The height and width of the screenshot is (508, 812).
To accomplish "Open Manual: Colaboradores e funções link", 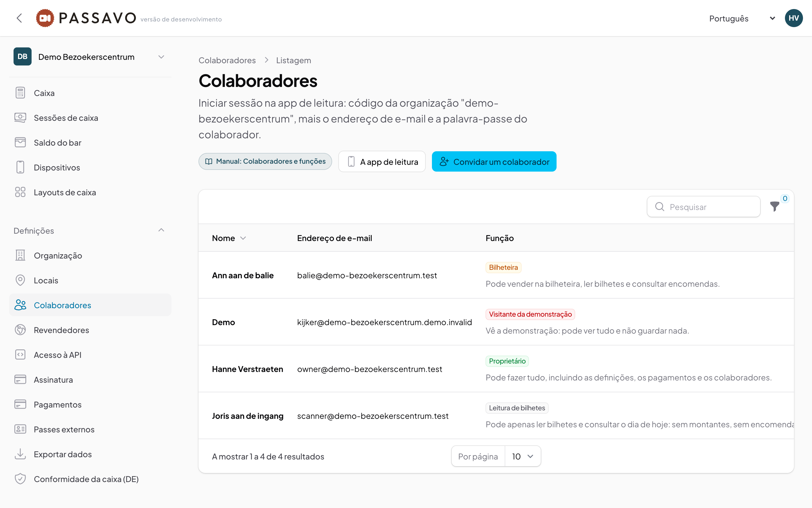I will tap(265, 162).
